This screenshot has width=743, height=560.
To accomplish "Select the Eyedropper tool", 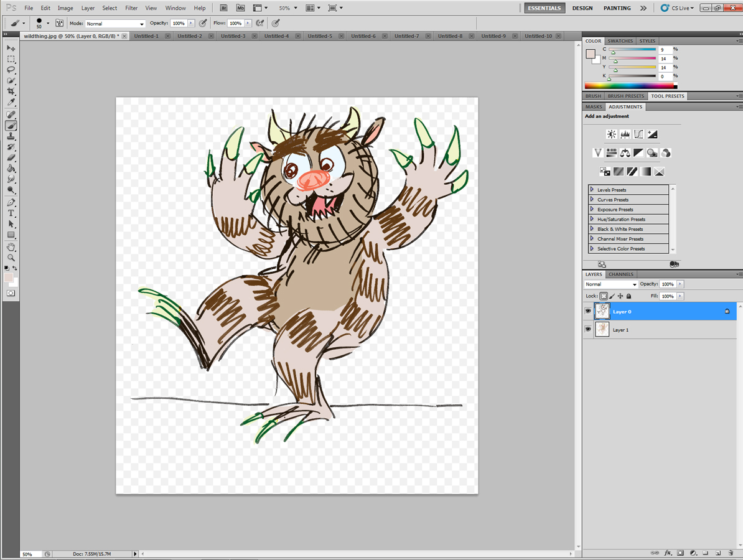I will click(11, 102).
